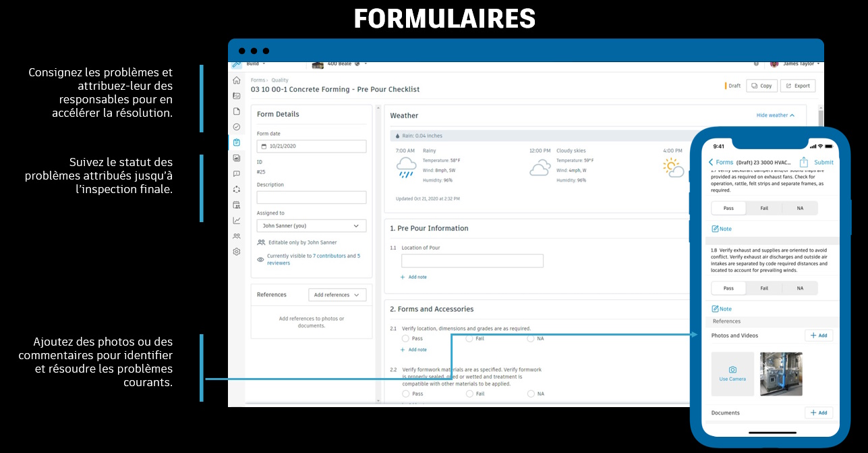Tap Note under item 1.8 on phone
The width and height of the screenshot is (868, 453).
pos(722,309)
